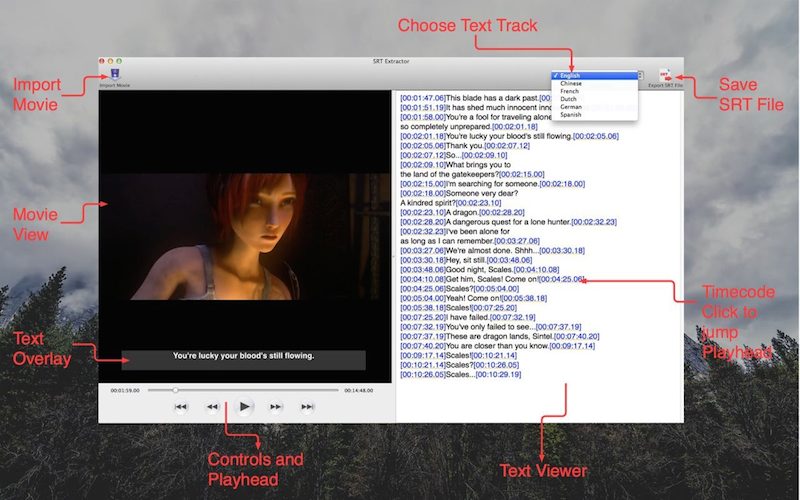Start playback with the Play button
Image resolution: width=800 pixels, height=500 pixels.
tap(244, 407)
